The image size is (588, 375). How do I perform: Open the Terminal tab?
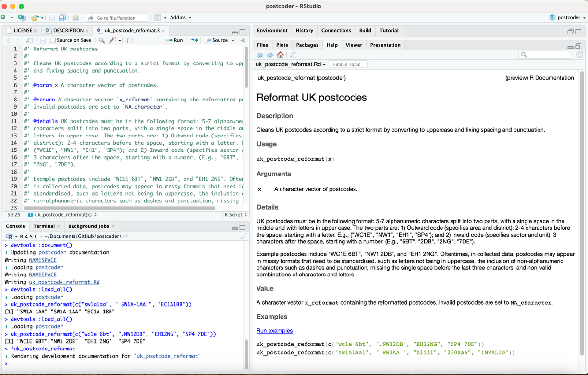pyautogui.click(x=44, y=226)
